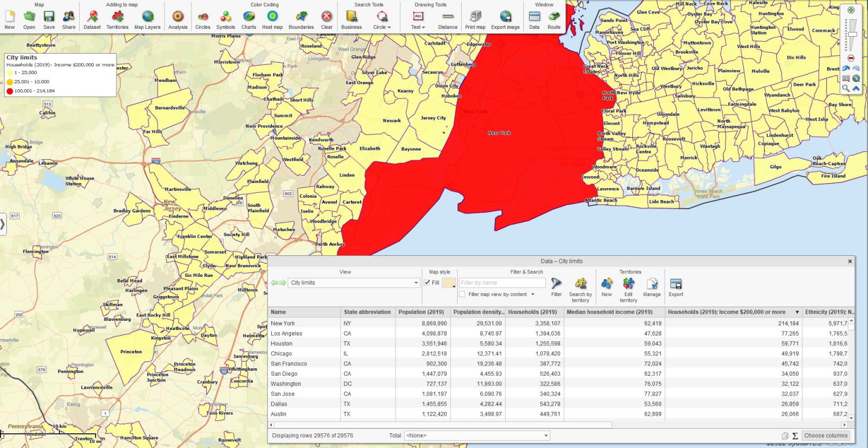
Task: Click the Filter by name field
Action: 502,282
